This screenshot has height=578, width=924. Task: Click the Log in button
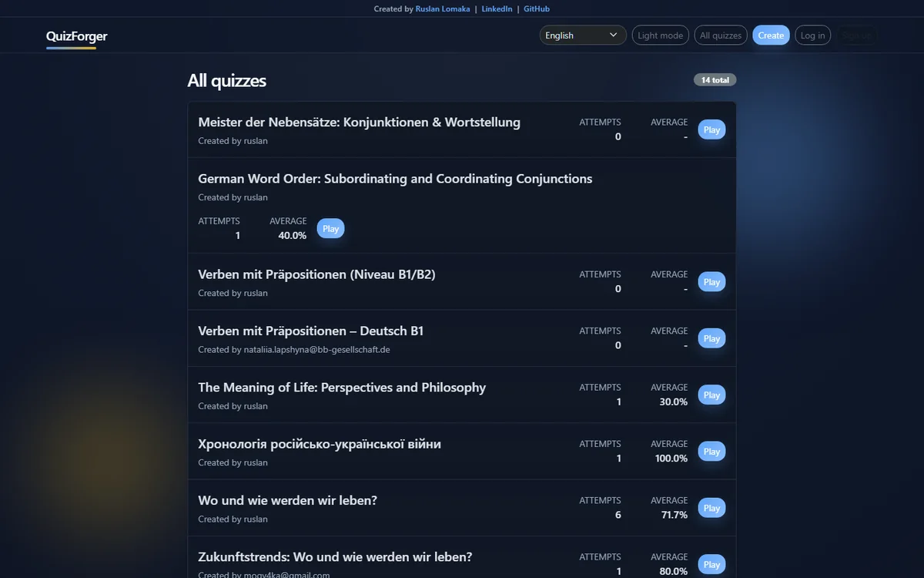click(812, 35)
